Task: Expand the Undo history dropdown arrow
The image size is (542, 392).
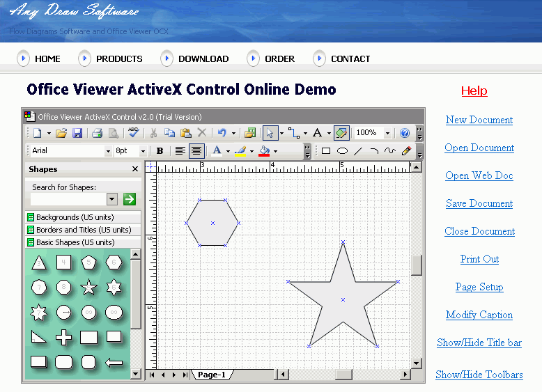Action: tap(233, 133)
